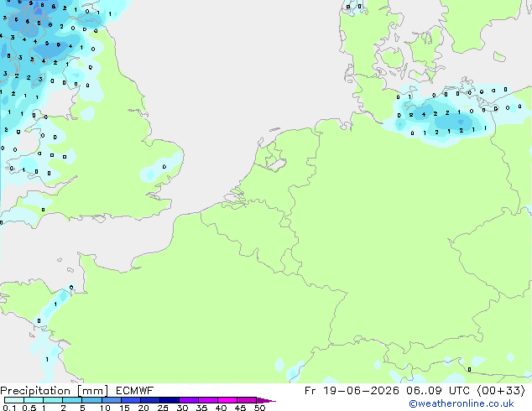The height and width of the screenshot is (411, 532).
Task: Click the lone '0' value over East Anglia
Action: tap(164, 167)
